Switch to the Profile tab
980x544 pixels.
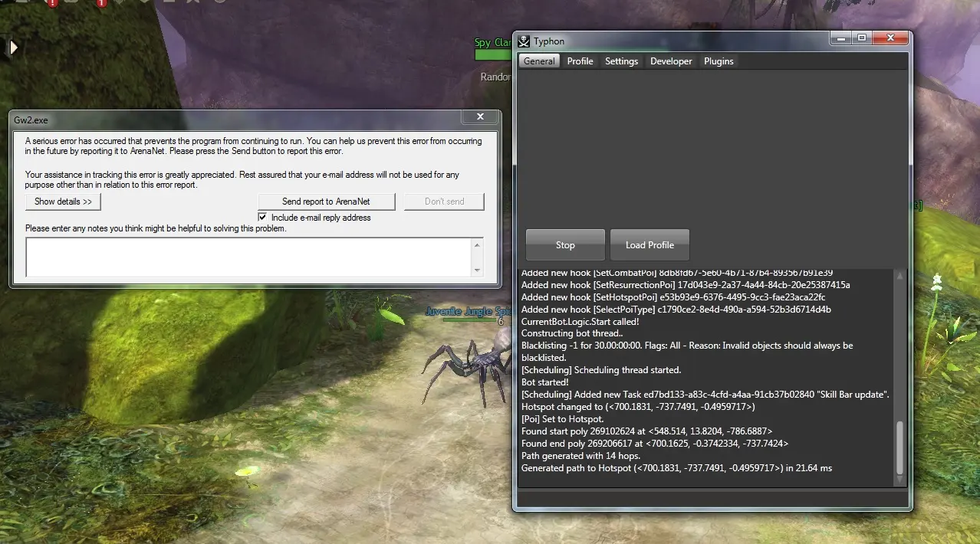pos(580,61)
